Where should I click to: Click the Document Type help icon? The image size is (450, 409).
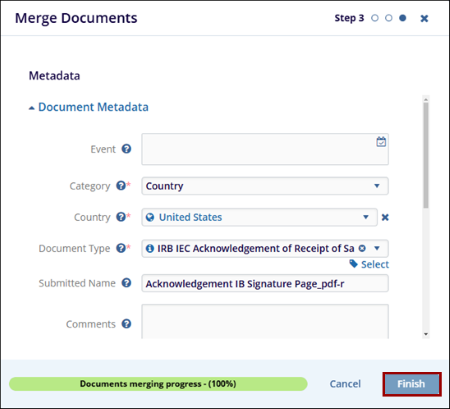pos(120,248)
